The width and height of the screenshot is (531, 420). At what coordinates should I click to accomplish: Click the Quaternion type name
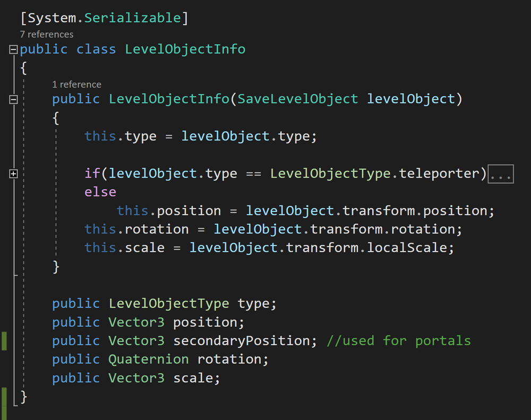tap(148, 359)
